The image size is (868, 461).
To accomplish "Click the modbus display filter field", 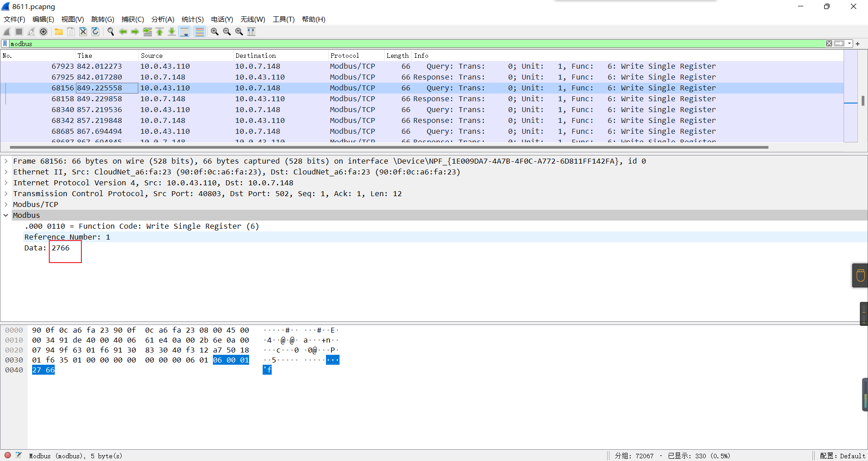I will click(416, 44).
